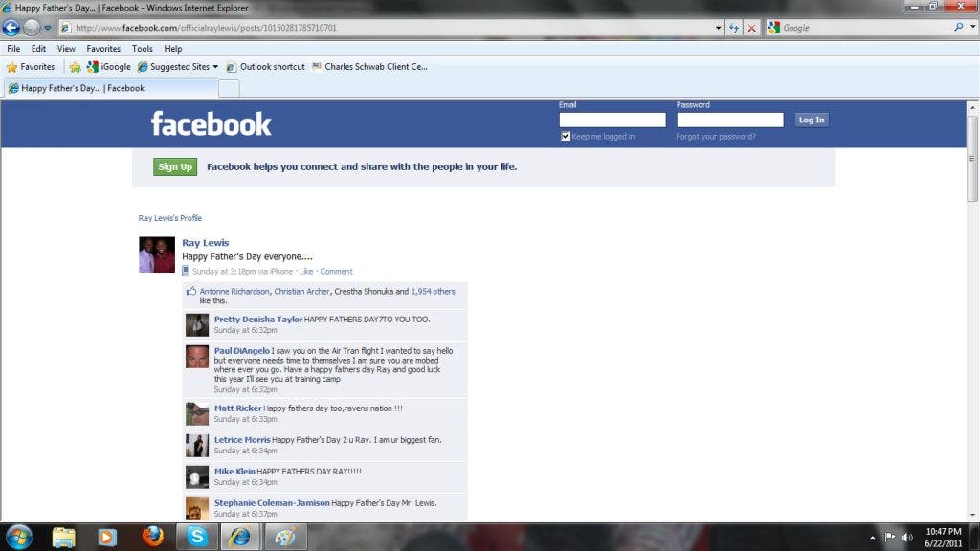Click the Email input field

pyautogui.click(x=612, y=120)
